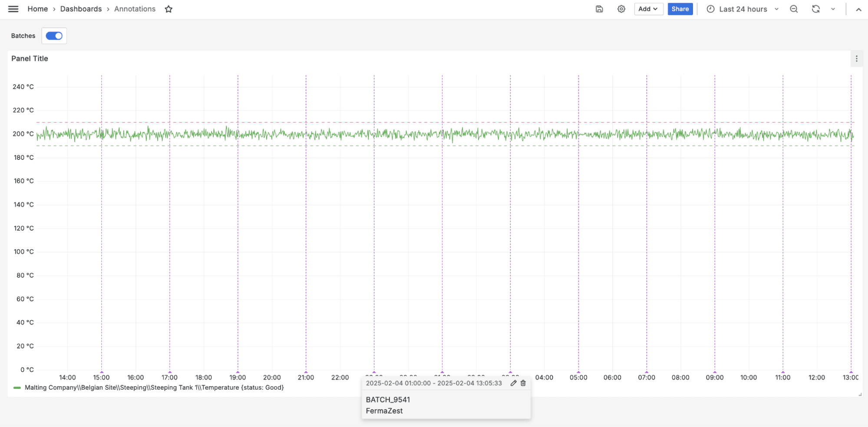868x427 pixels.
Task: Open dashboard settings gear
Action: tap(621, 9)
